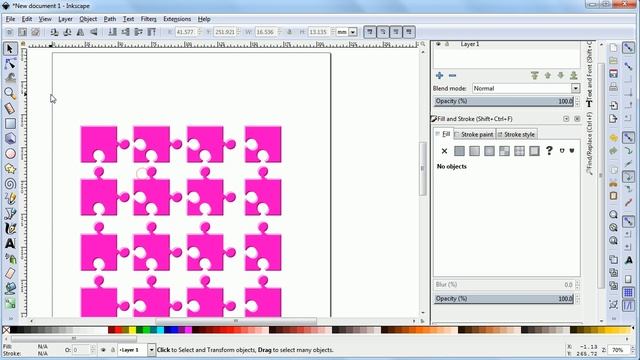The image size is (640, 360).
Task: Close the Fill and Stroke panel
Action: tap(577, 119)
